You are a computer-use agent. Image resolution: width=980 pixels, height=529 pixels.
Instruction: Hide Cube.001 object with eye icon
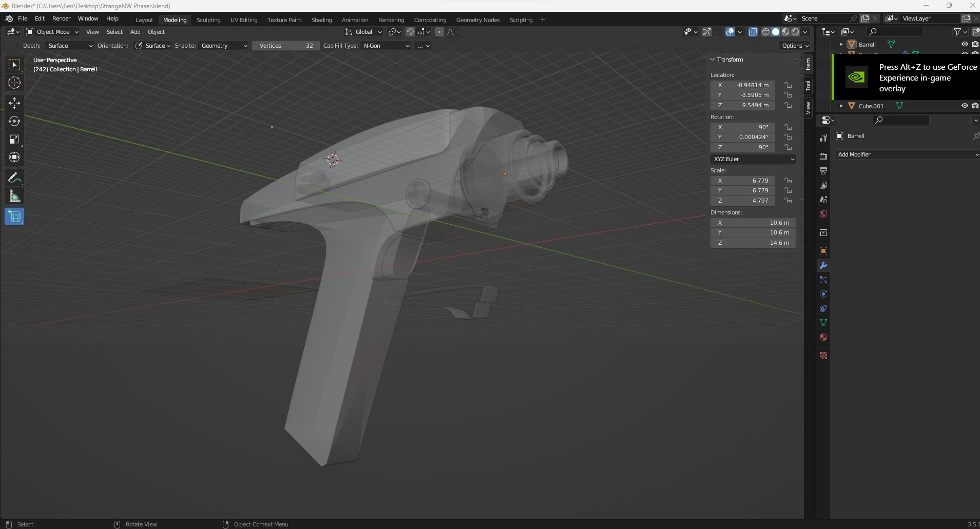point(965,106)
